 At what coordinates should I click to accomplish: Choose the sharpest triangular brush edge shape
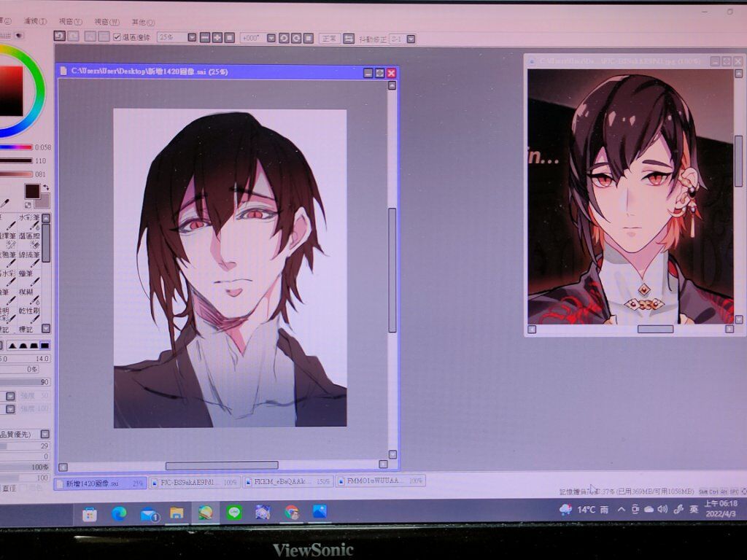tap(12, 345)
